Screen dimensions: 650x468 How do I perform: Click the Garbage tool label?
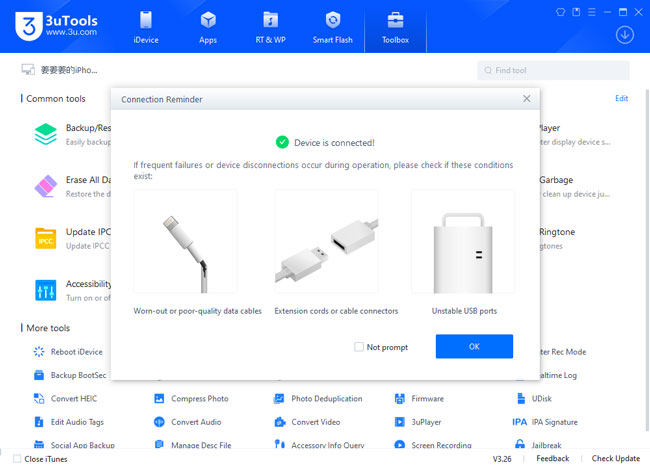(556, 180)
